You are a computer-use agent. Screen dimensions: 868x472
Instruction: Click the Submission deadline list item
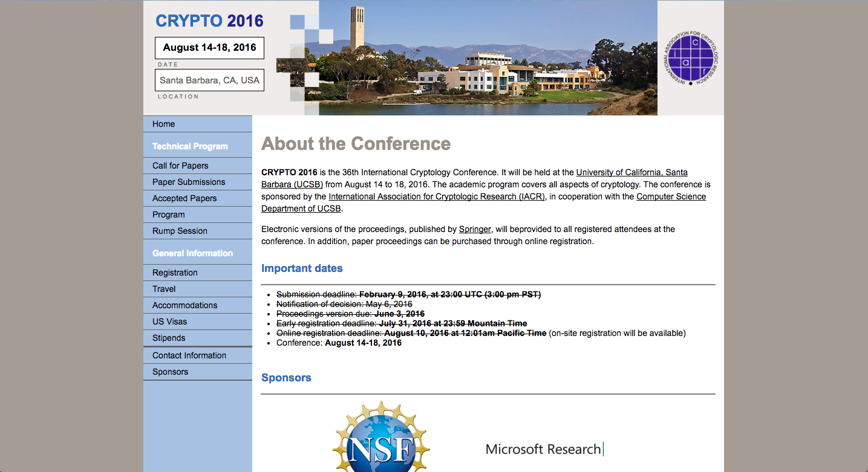[408, 294]
